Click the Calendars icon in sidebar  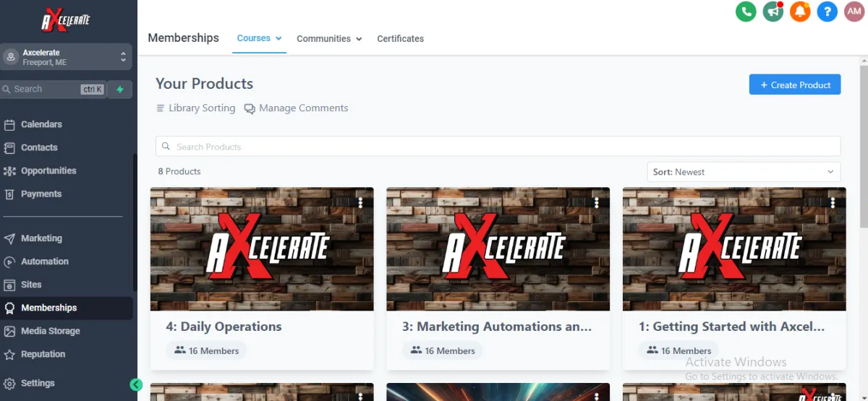pos(9,124)
